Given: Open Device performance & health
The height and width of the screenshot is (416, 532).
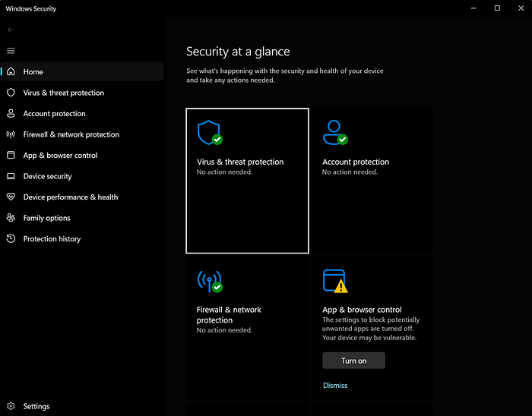Looking at the screenshot, I should [82, 197].
